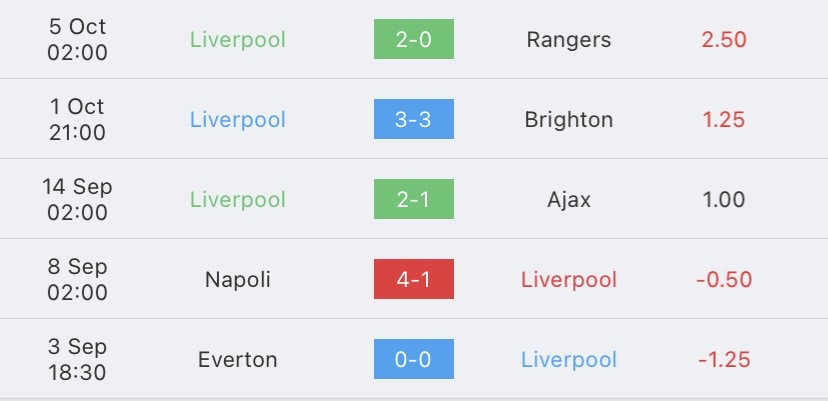The height and width of the screenshot is (401, 828).
Task: Click red Liverpool name in Napoli row
Action: [x=569, y=280]
